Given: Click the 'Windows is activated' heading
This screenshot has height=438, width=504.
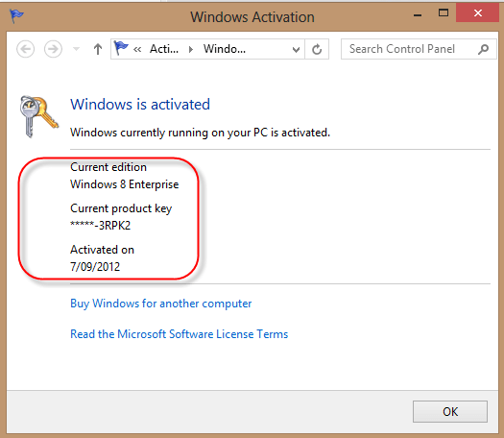Looking at the screenshot, I should pos(140,105).
